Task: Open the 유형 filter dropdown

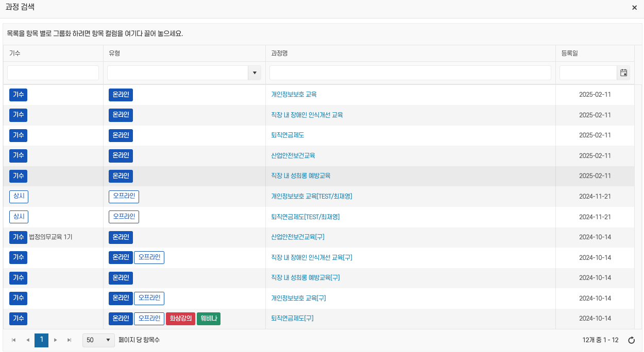Action: 255,73
